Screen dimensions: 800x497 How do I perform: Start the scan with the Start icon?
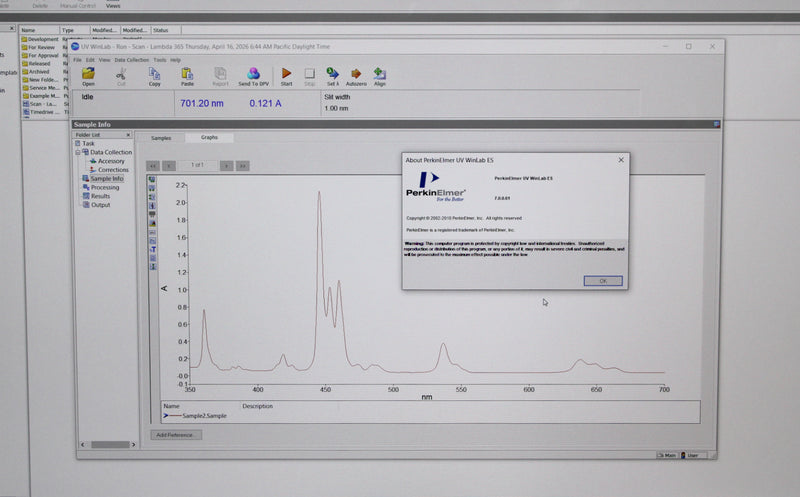tap(286, 77)
